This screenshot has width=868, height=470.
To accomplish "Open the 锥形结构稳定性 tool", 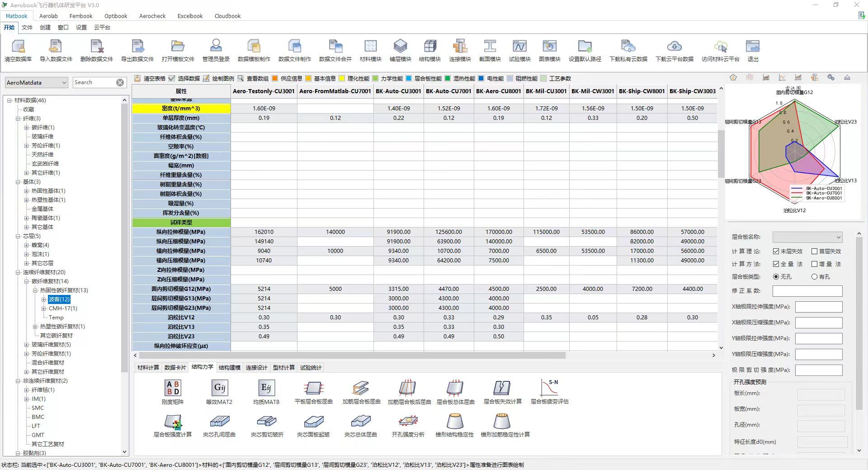I will coord(454,422).
